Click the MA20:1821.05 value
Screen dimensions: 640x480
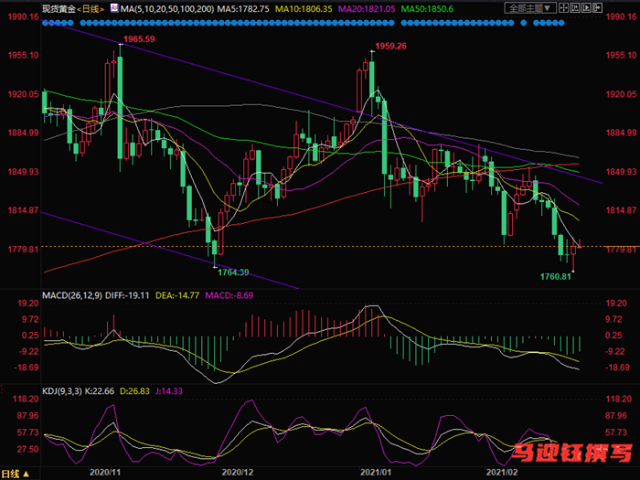tap(367, 9)
